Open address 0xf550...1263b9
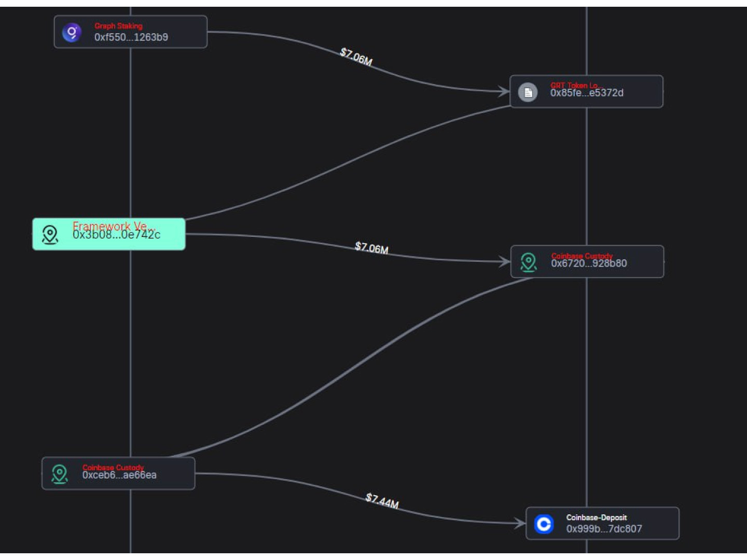The height and width of the screenshot is (560, 747). (131, 37)
